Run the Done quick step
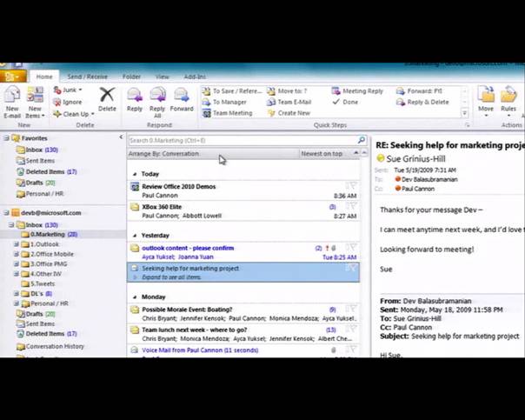The image size is (525, 420). 345,102
